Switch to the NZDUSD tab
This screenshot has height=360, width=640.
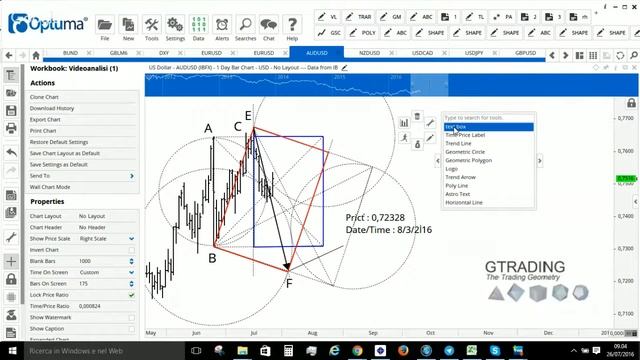coord(369,53)
